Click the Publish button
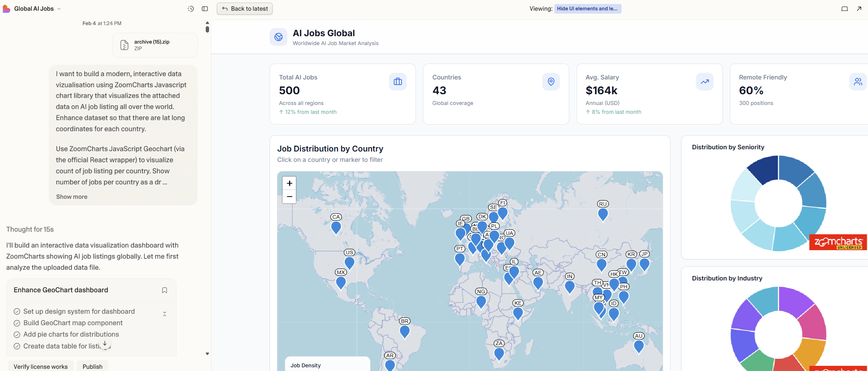Screen dimensions: 868x371 (92, 367)
